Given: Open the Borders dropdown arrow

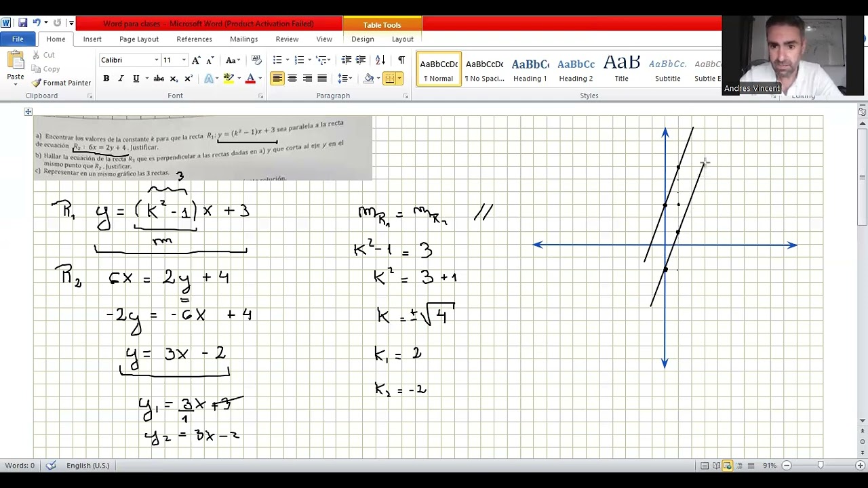Looking at the screenshot, I should (x=399, y=79).
